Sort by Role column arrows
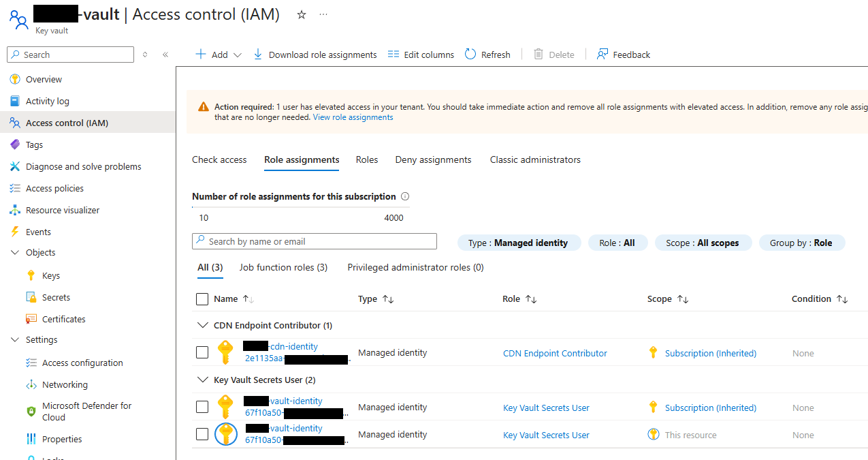This screenshot has height=460, width=868. pos(531,299)
